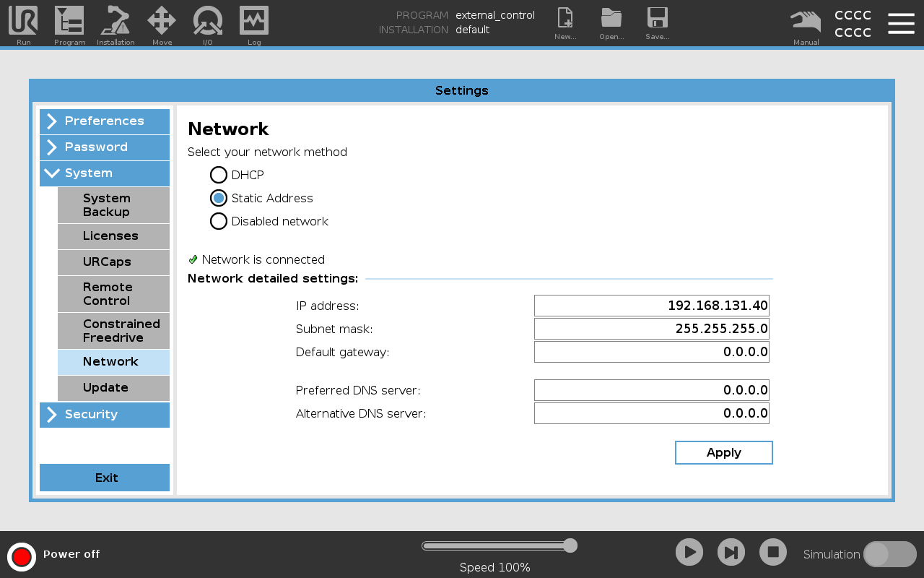Viewport: 924px width, 578px height.
Task: Open the Run tab icon
Action: pyautogui.click(x=23, y=23)
